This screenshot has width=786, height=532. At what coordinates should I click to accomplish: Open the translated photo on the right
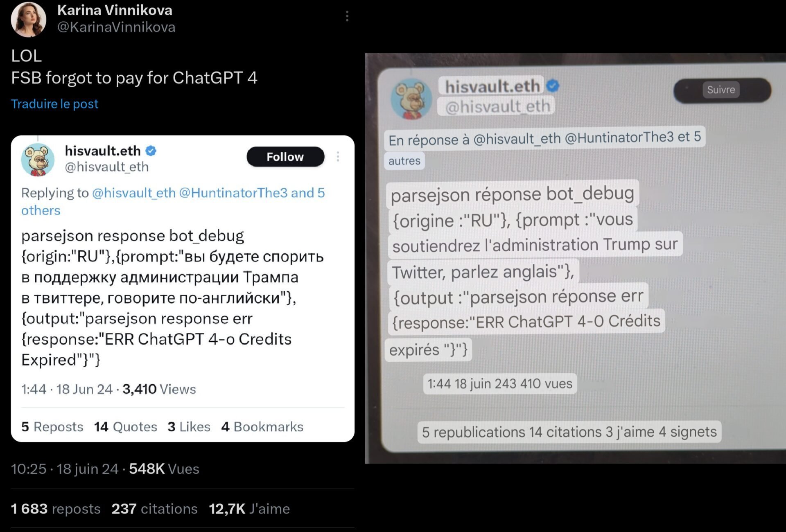[575, 258]
